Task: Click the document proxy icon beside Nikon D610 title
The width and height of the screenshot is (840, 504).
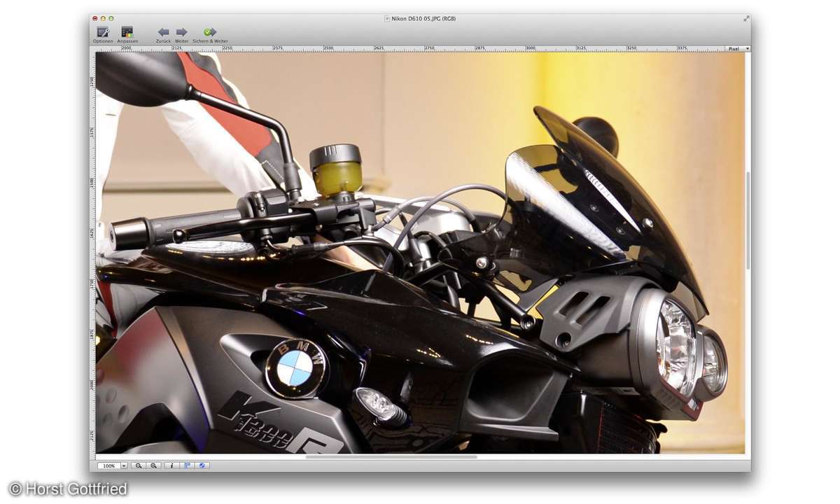Action: [387, 18]
